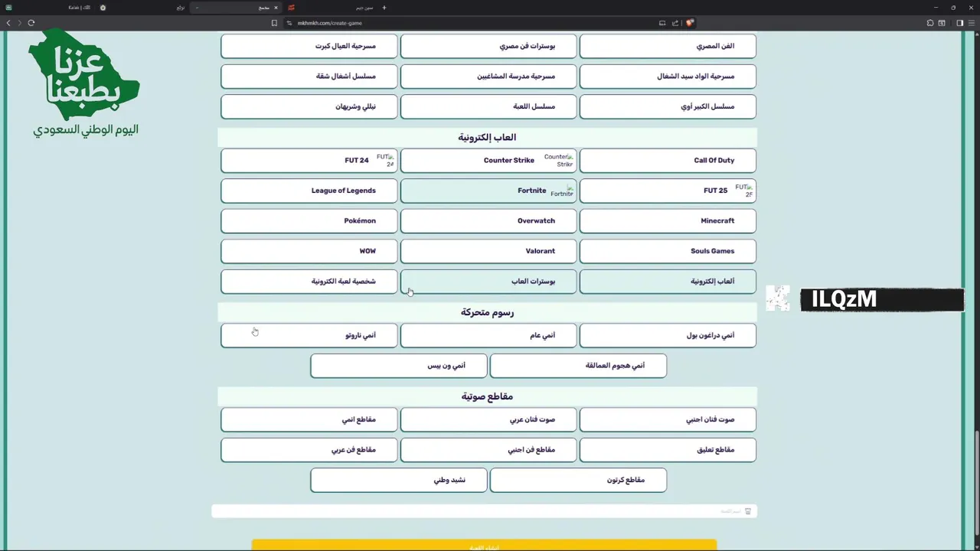Screen dimensions: 980x551
Task: Select the FUT 24 category
Action: pyautogui.click(x=309, y=161)
